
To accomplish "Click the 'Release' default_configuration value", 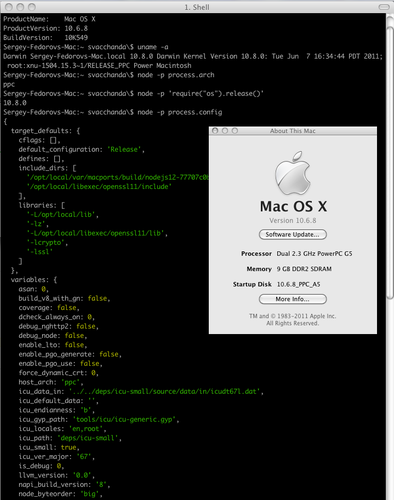I will [124, 150].
